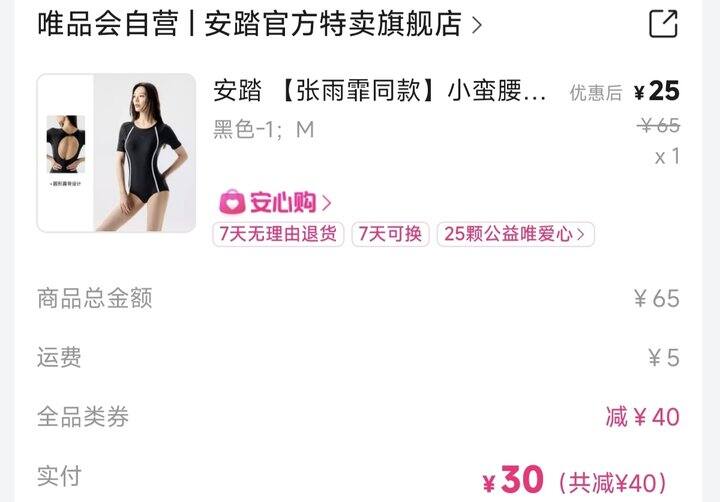Tap the 唯品会自营 label
The image size is (720, 502).
tap(108, 23)
